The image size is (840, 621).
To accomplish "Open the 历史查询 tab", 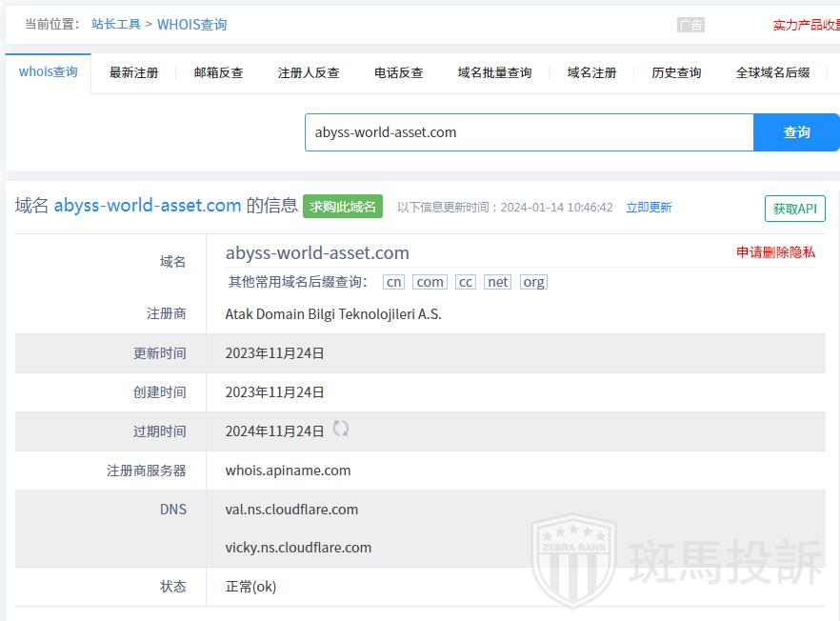I will pyautogui.click(x=677, y=72).
